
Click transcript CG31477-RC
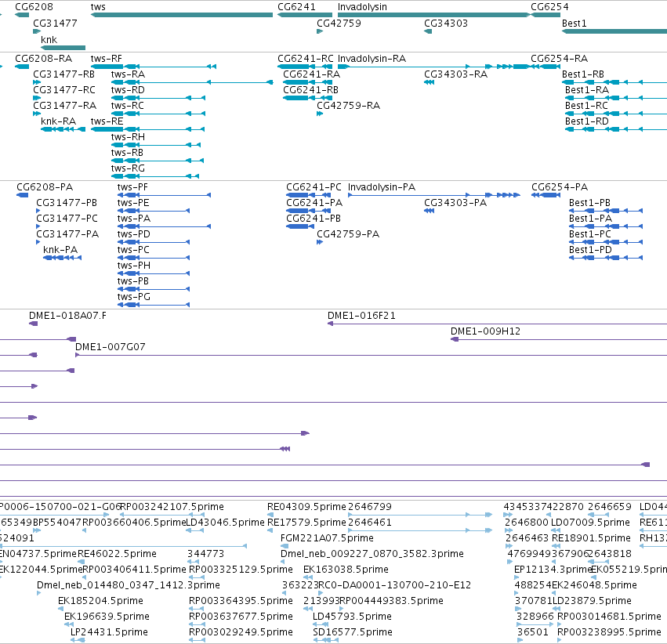tap(37, 98)
